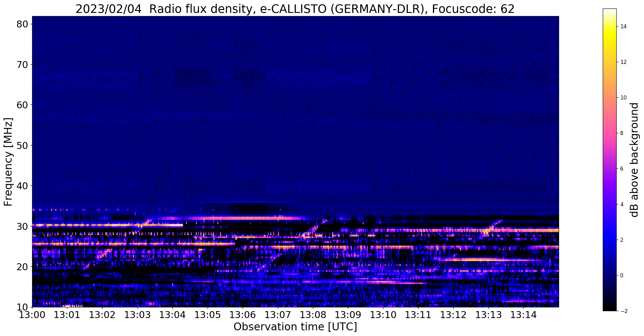Image resolution: width=644 pixels, height=336 pixels.
Task: Click the 13:04 time tick label
Action: [172, 315]
